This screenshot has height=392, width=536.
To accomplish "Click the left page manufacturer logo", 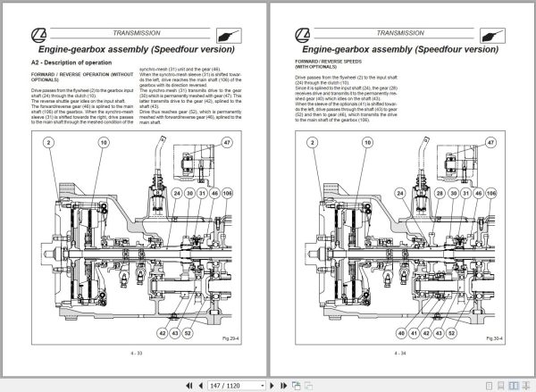I will (x=38, y=36).
